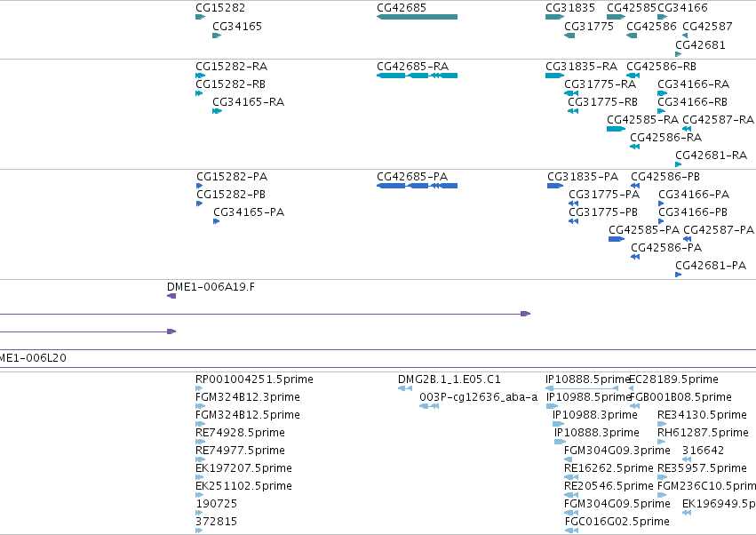Screen dimensions: 756x535
Task: Click feature labeled 316642
Action: (703, 450)
